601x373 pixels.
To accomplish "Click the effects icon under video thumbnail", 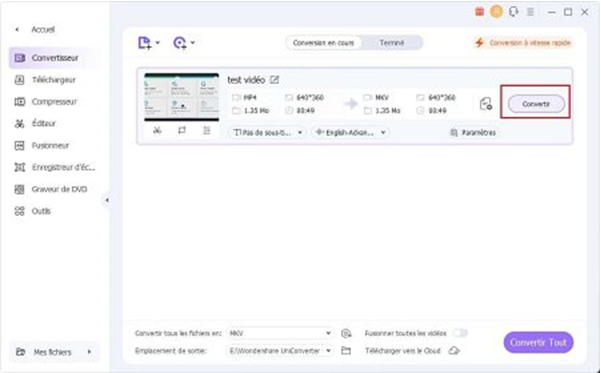I will (207, 131).
